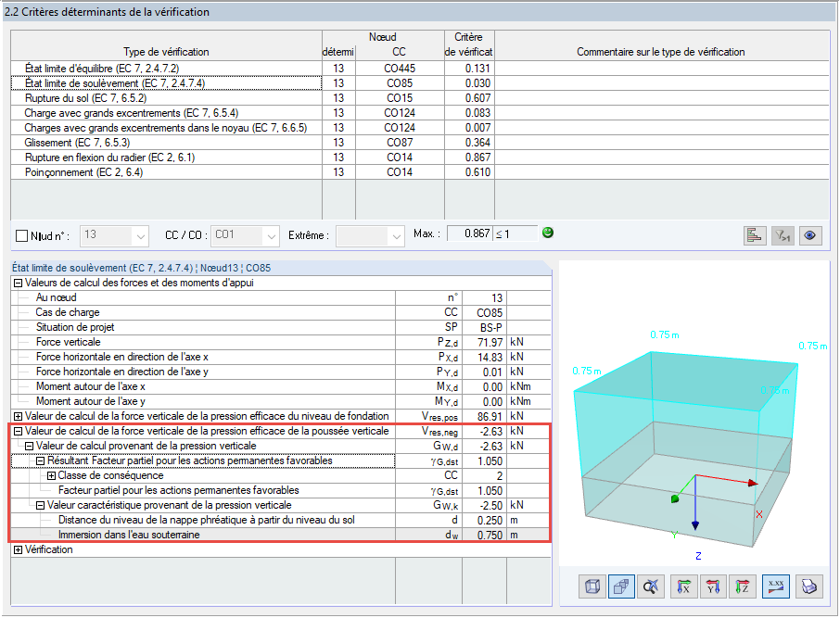This screenshot has width=840, height=618.
Task: Expand the pression efficace du niveau de fondation row
Action: (18, 417)
